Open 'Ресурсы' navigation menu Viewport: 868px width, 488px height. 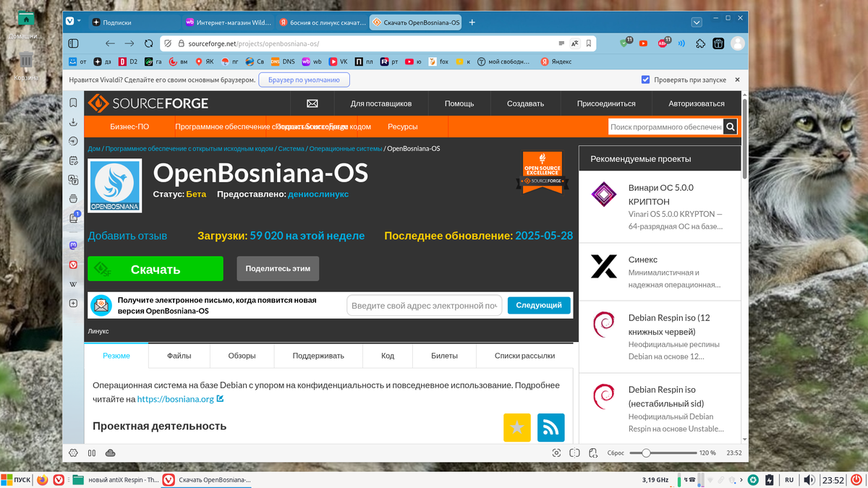(x=402, y=127)
